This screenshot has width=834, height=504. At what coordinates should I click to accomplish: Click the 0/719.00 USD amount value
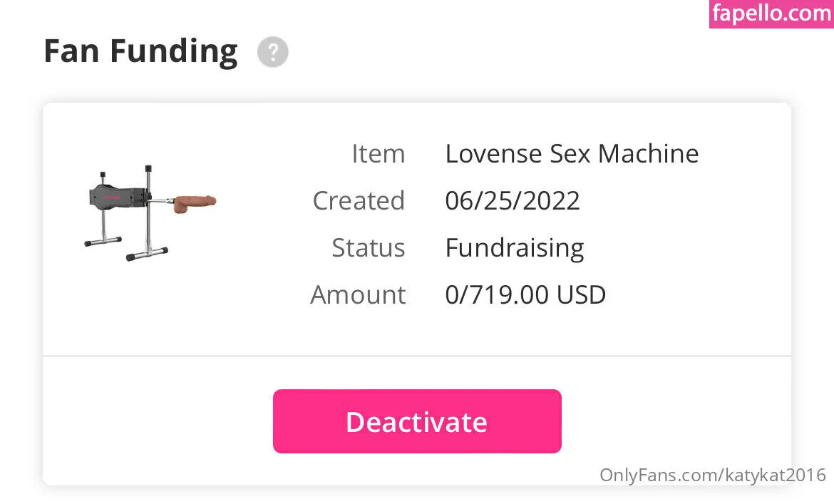(x=525, y=294)
